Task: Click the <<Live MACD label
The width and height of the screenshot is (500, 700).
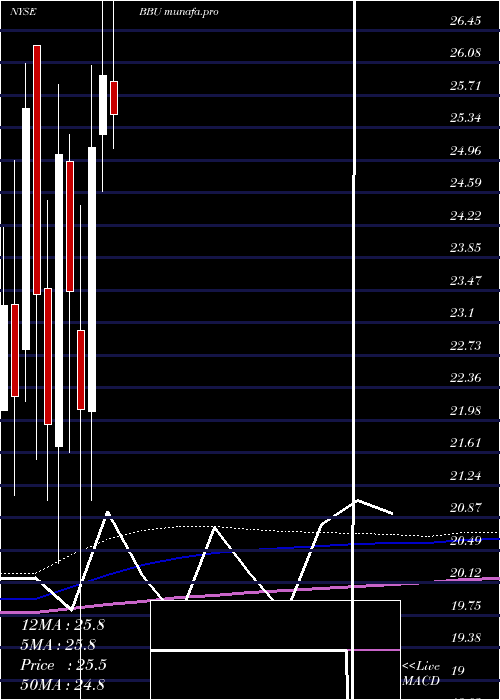Action: (x=421, y=674)
